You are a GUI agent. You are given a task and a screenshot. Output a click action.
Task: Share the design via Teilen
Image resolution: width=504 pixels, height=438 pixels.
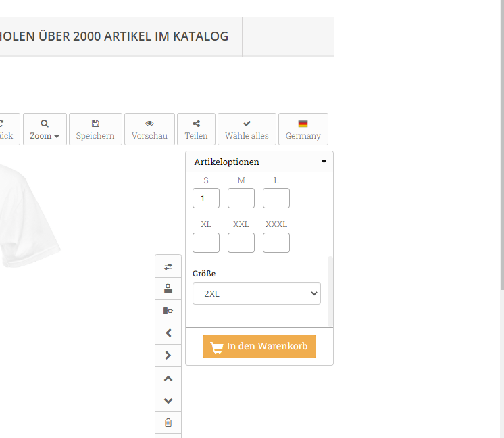click(x=196, y=129)
